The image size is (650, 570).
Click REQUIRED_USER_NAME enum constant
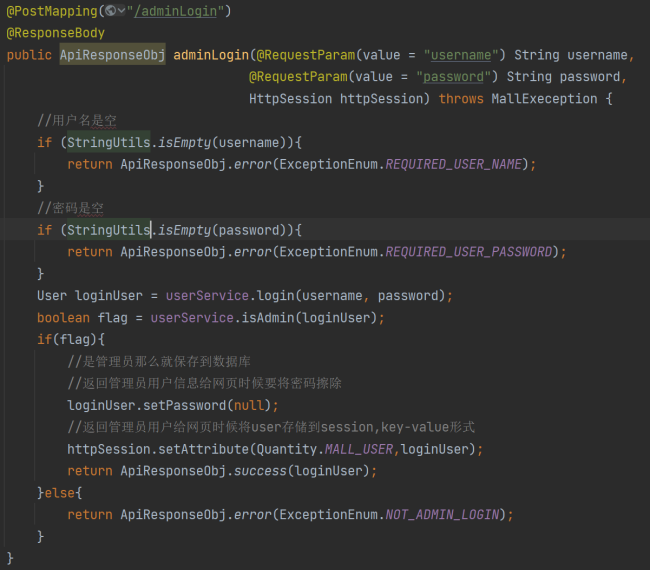tap(454, 164)
